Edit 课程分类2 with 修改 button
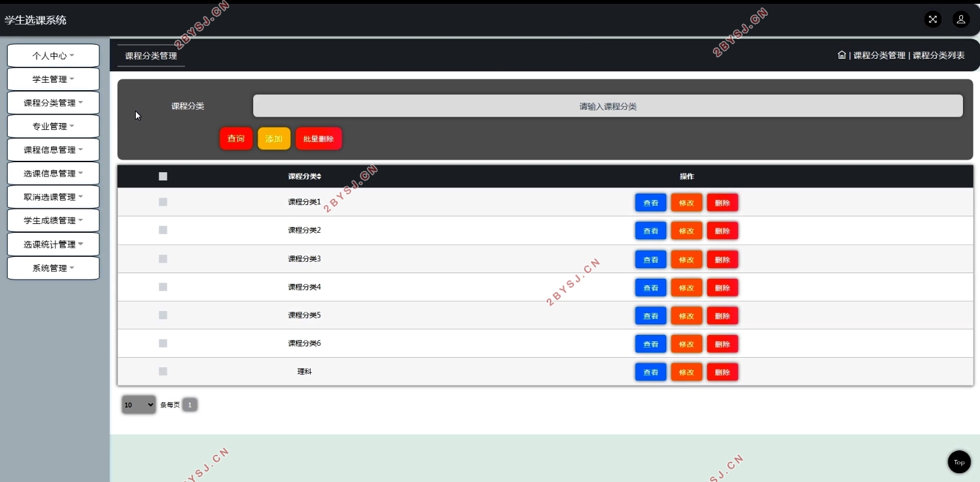The image size is (980, 482). [x=686, y=231]
